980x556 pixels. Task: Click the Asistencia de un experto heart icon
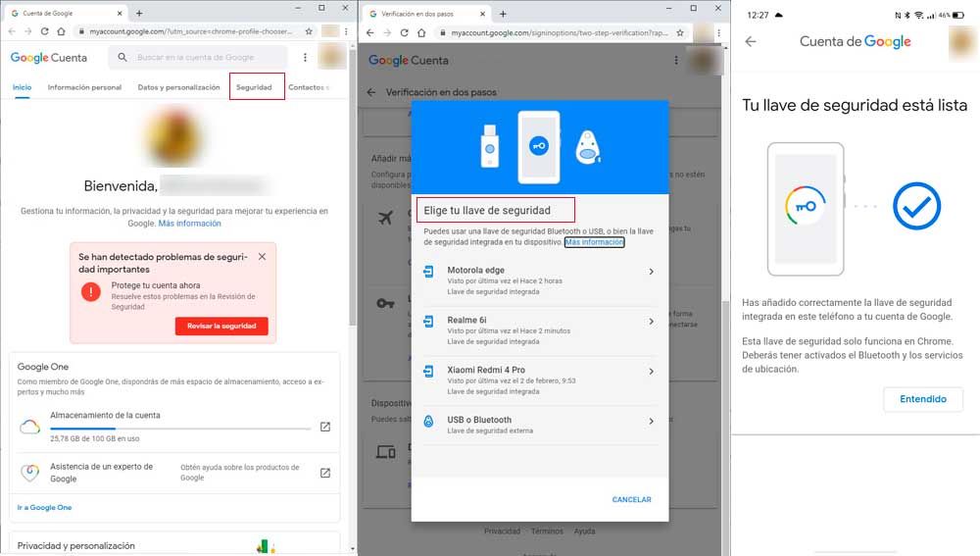coord(29,473)
